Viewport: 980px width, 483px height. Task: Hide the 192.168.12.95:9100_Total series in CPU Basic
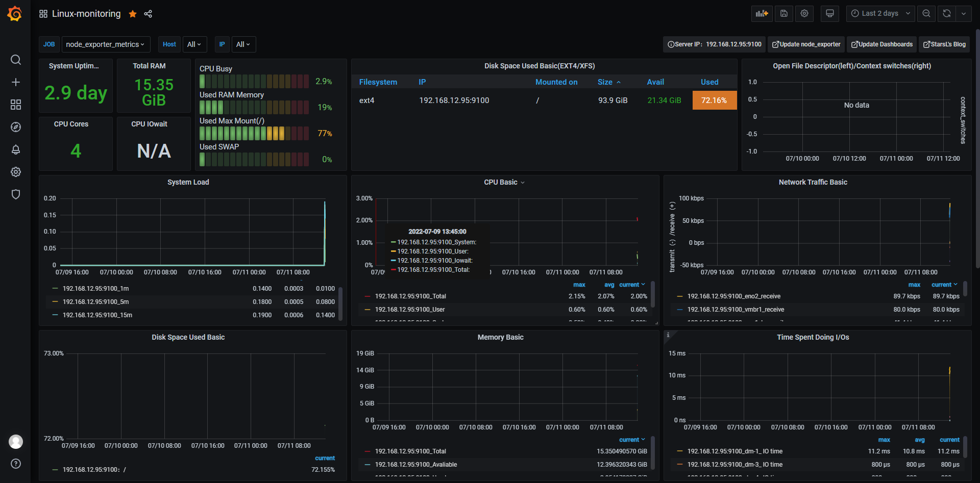pyautogui.click(x=410, y=296)
